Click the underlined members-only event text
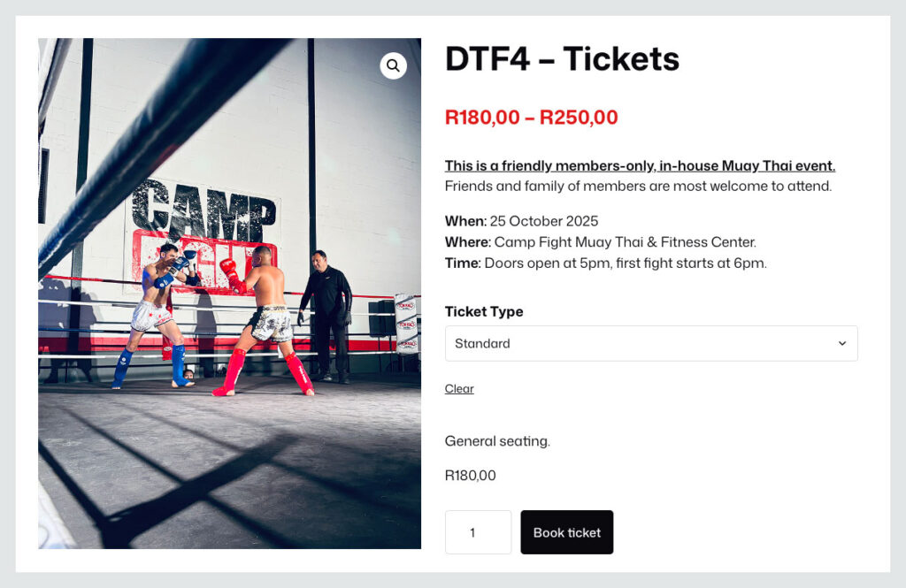Viewport: 906px width, 588px height. (639, 166)
